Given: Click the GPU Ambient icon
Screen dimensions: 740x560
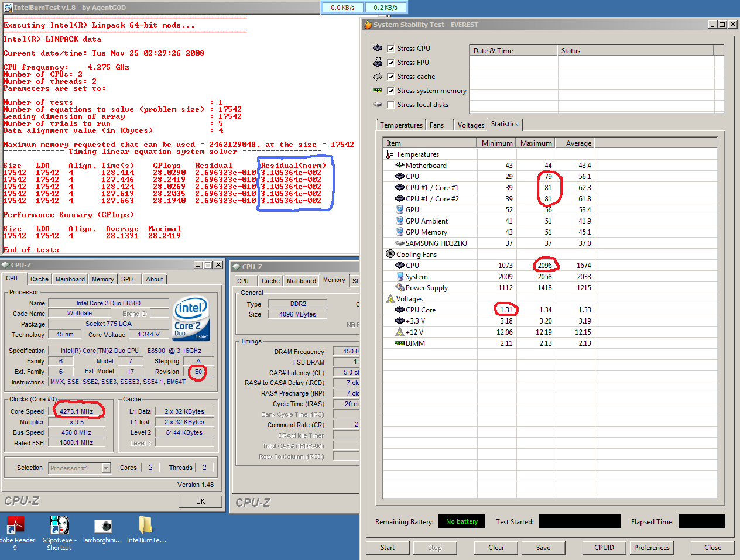Looking at the screenshot, I should [400, 221].
